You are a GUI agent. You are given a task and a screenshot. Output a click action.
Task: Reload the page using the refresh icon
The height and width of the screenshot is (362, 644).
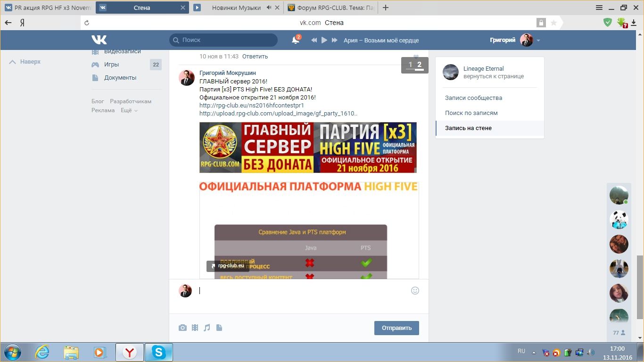pyautogui.click(x=86, y=23)
